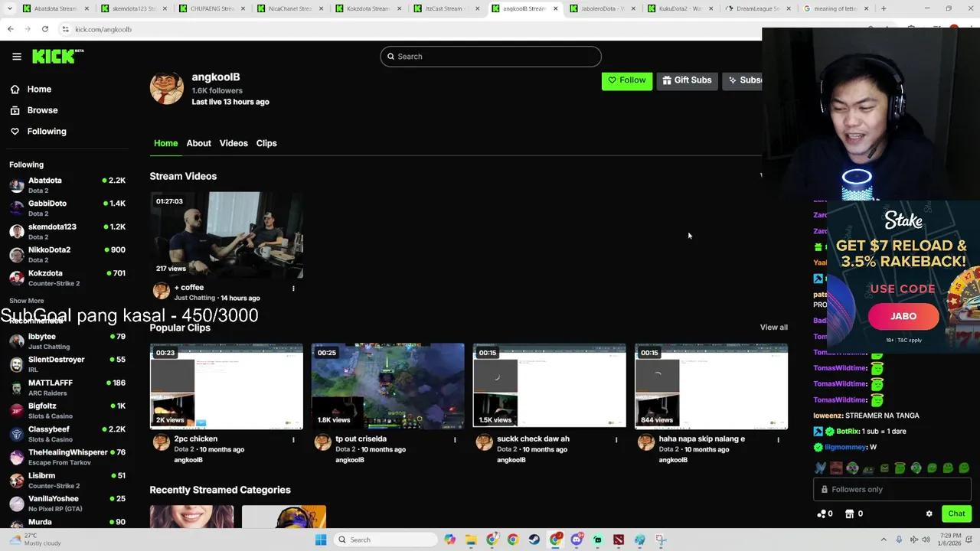Open Kokzdota in sidebar list
The image size is (980, 551).
[x=67, y=278]
